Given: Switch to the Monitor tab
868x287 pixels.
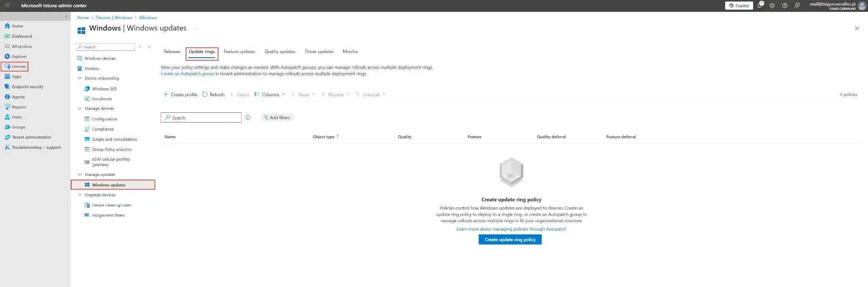Looking at the screenshot, I should [351, 52].
